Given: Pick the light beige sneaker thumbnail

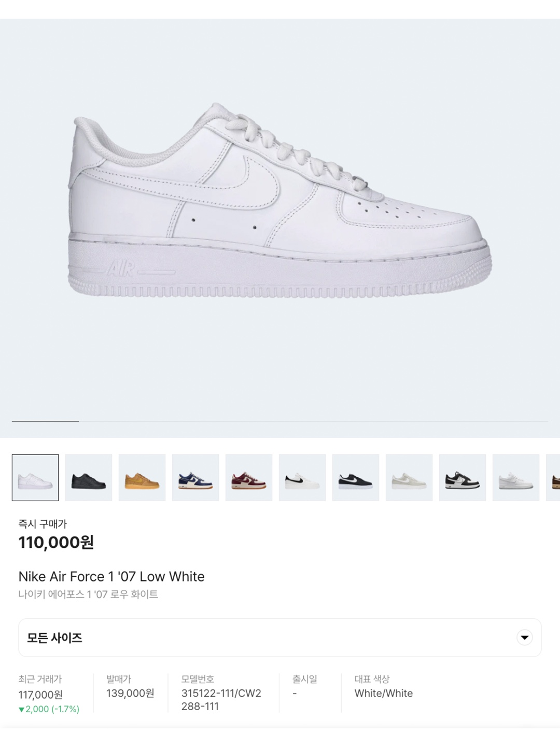Looking at the screenshot, I should coord(409,477).
